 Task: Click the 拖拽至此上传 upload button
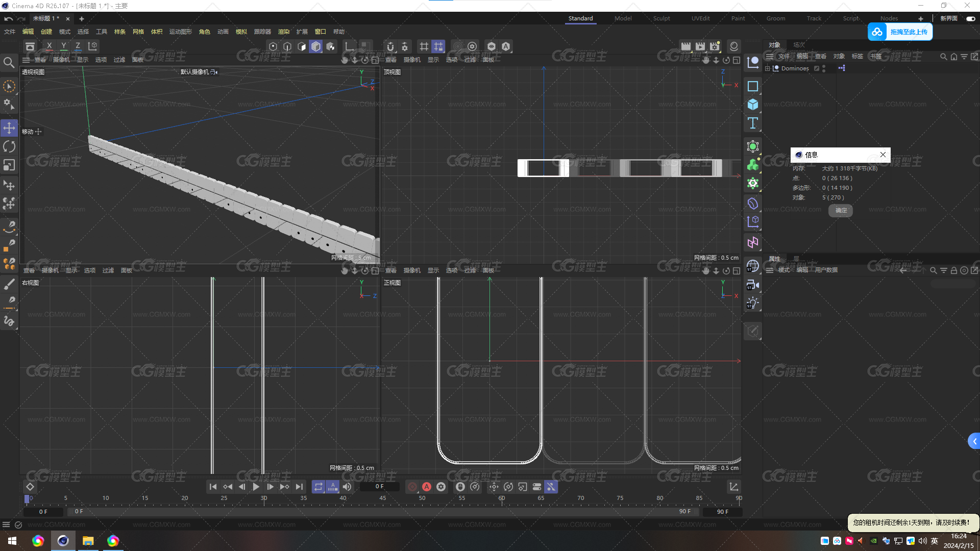click(900, 32)
